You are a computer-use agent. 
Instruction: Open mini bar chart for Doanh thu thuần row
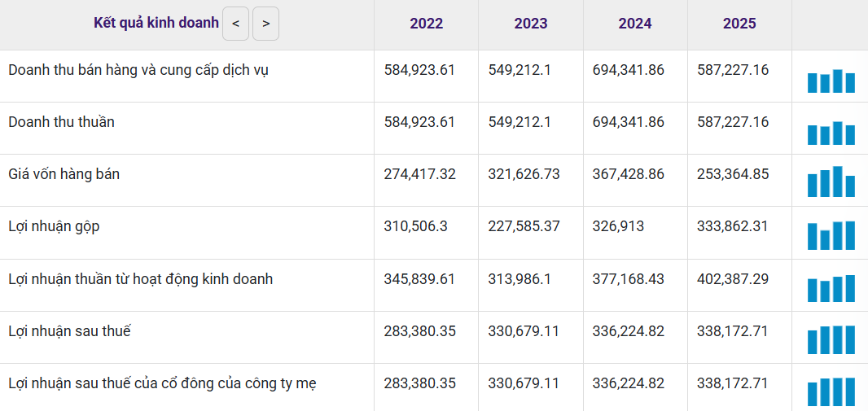point(831,133)
